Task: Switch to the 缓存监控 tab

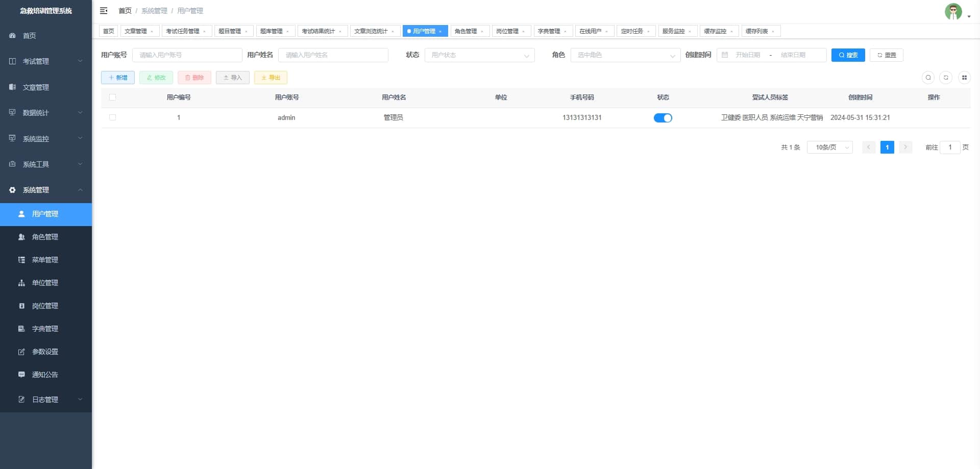Action: pyautogui.click(x=719, y=31)
